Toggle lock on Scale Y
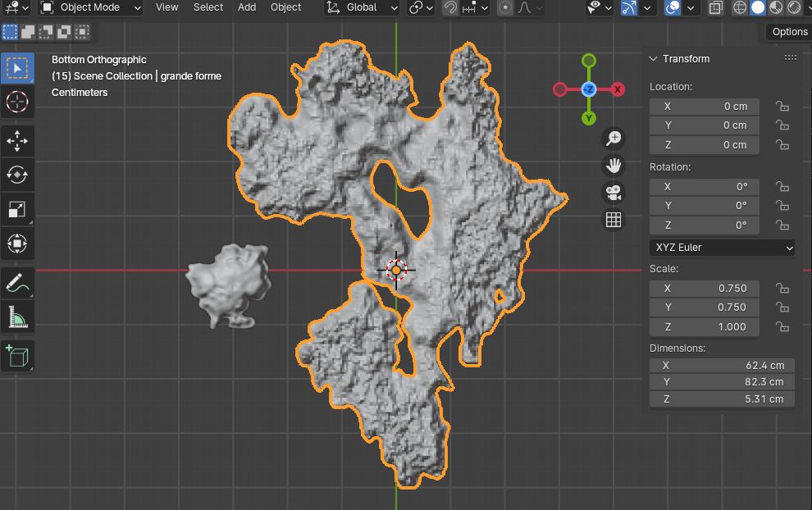Image resolution: width=812 pixels, height=510 pixels. point(782,307)
